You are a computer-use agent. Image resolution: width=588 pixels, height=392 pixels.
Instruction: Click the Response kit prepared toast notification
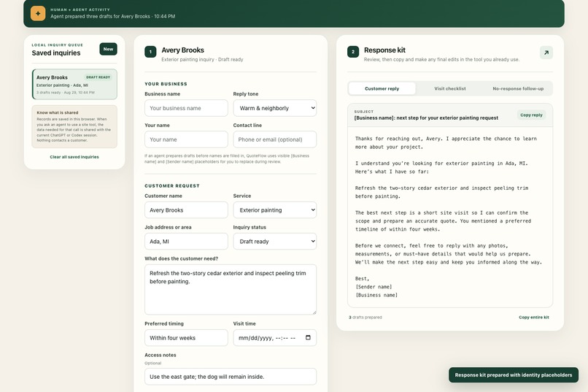514,374
